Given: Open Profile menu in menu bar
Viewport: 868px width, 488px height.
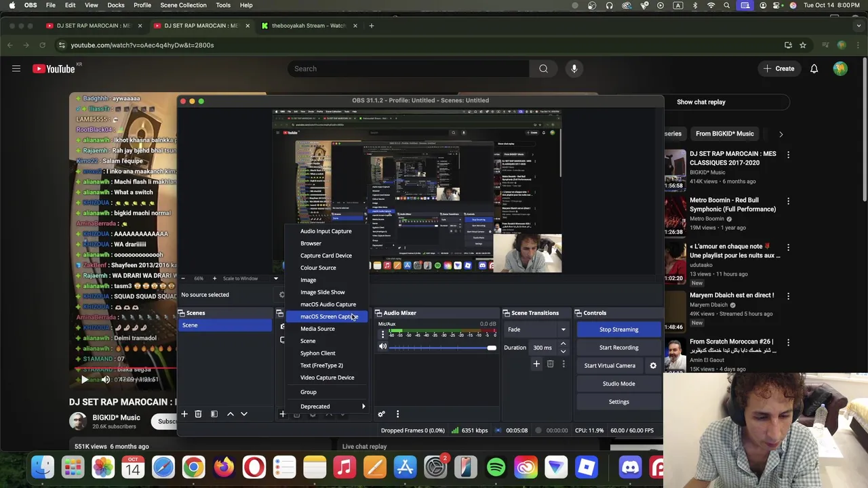Looking at the screenshot, I should (x=142, y=5).
